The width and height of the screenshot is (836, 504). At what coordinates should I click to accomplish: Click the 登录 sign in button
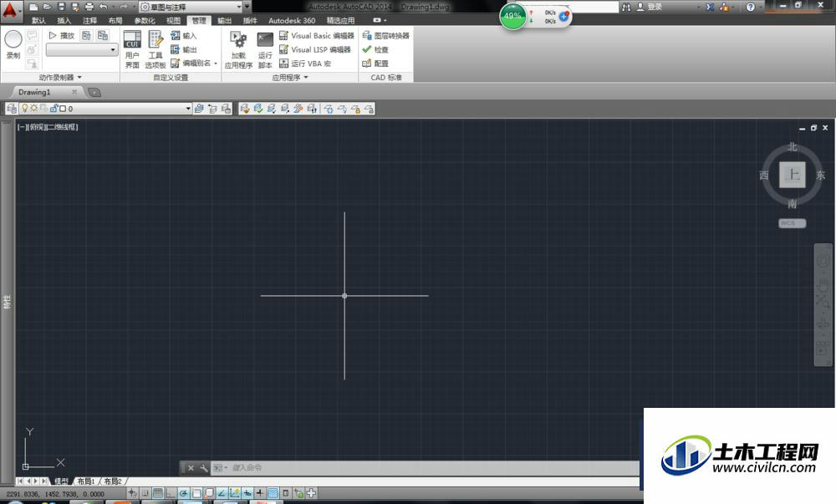pos(649,7)
